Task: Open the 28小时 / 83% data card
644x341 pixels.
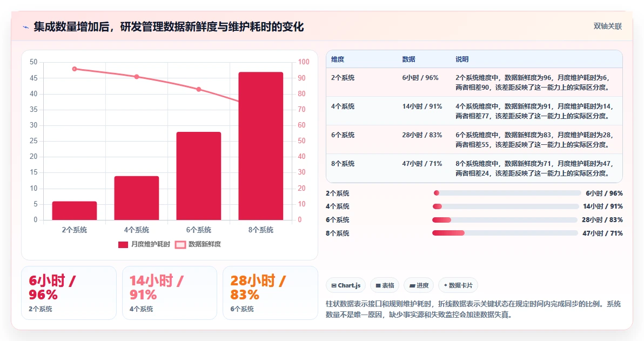Action: click(x=270, y=293)
